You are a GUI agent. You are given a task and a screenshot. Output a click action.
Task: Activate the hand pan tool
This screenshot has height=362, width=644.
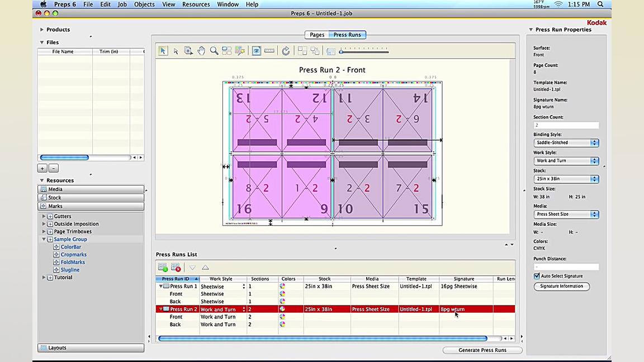pos(201,51)
